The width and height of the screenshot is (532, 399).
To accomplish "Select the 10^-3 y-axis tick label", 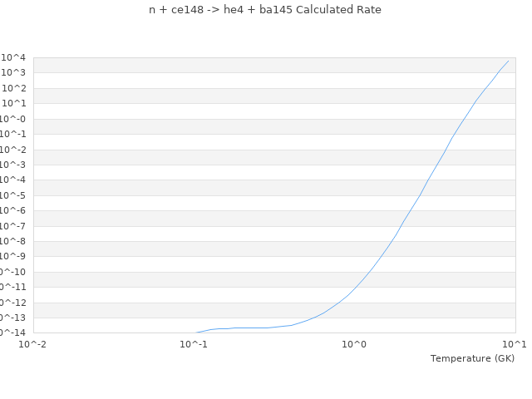I will 14,165.
